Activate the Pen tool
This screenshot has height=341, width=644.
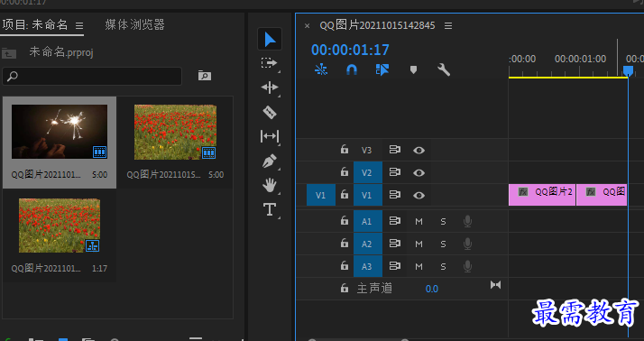pos(270,161)
